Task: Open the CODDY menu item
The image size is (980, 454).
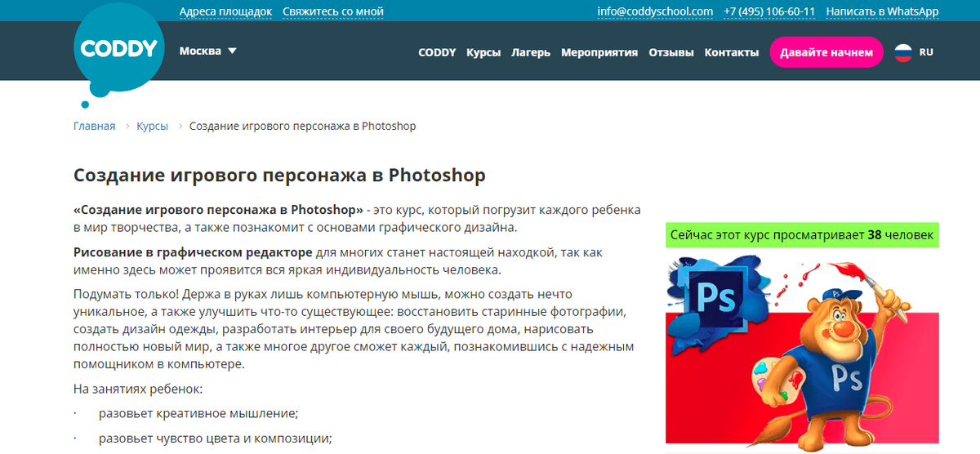Action: tap(437, 52)
